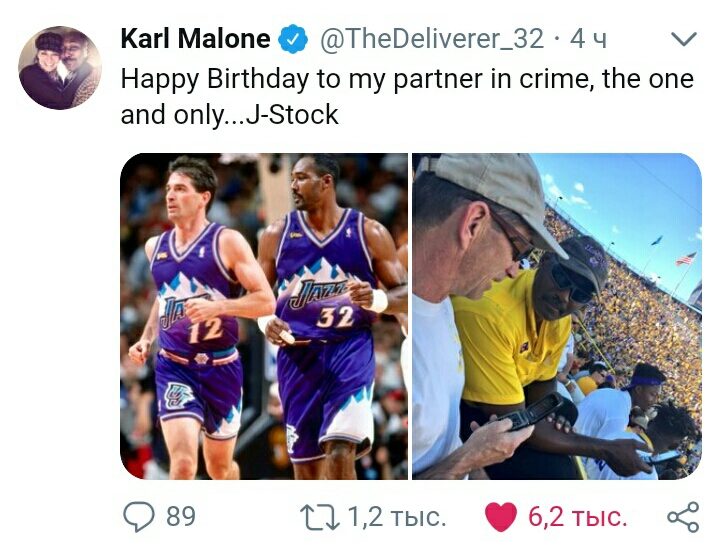
Task: Expand the tweet options chevron
Action: click(684, 39)
